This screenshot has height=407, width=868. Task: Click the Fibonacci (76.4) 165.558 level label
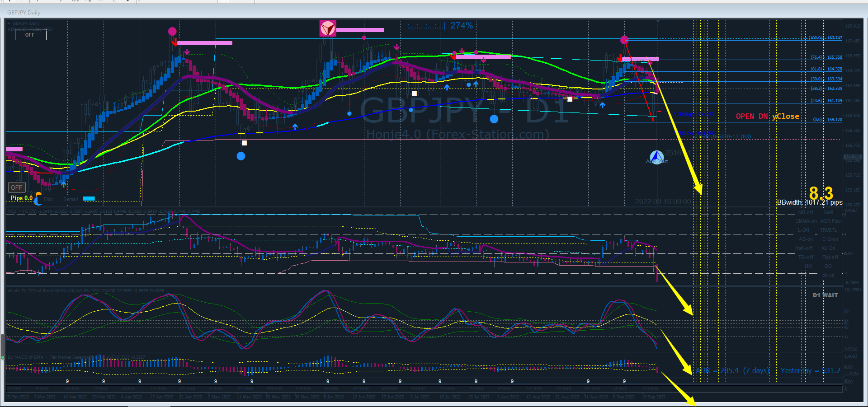click(826, 57)
